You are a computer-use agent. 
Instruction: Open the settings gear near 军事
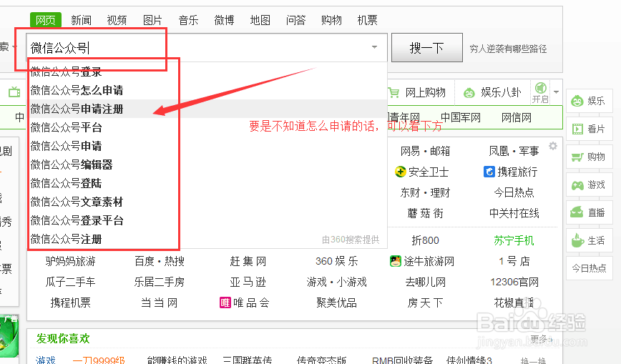(553, 146)
